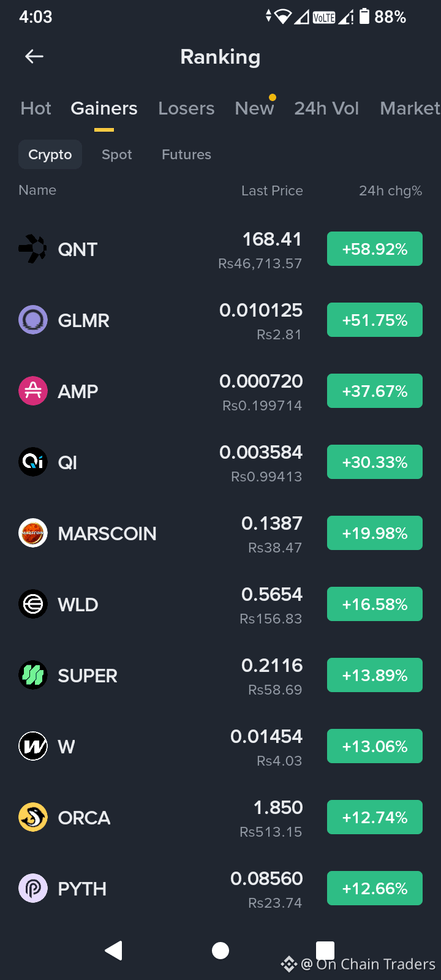Select the GLMR purple coin icon
Image resolution: width=441 pixels, height=980 pixels.
pos(33,320)
